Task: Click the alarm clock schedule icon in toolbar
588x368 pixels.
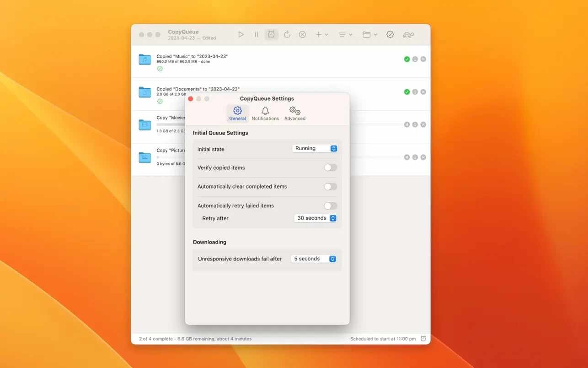Action: coord(271,35)
